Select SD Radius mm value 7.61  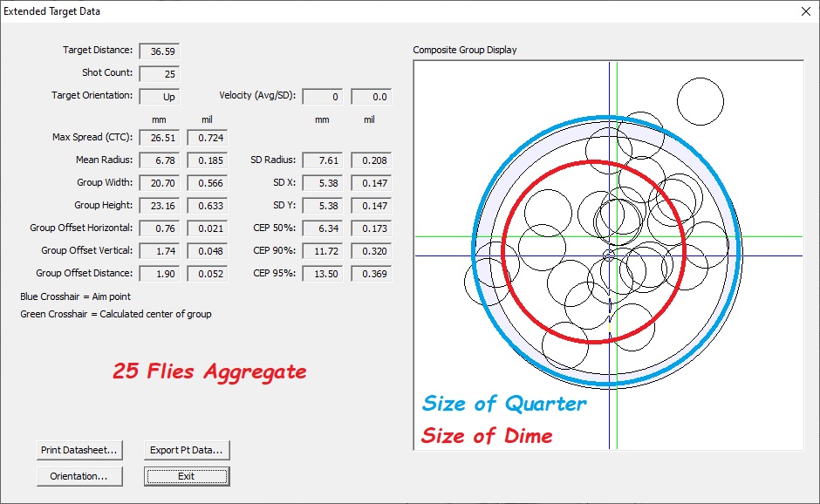323,160
